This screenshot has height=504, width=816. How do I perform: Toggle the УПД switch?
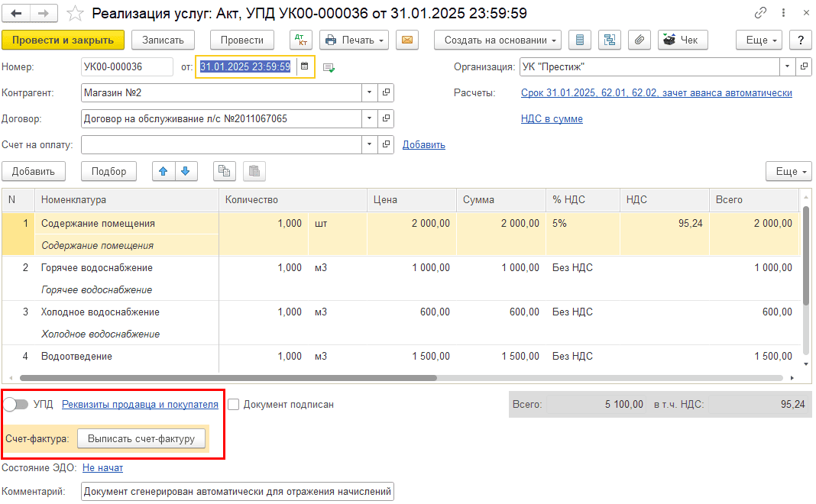click(15, 405)
